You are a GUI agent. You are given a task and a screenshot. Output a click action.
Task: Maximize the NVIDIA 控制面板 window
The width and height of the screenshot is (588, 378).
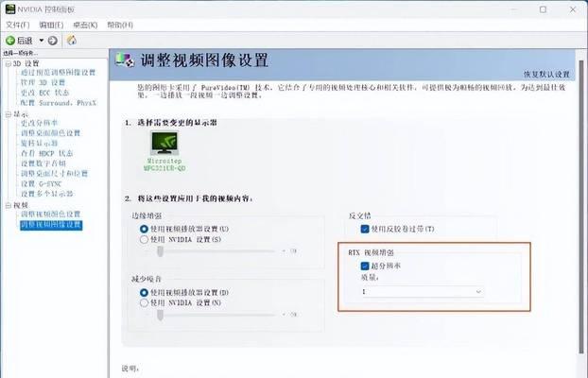point(543,9)
